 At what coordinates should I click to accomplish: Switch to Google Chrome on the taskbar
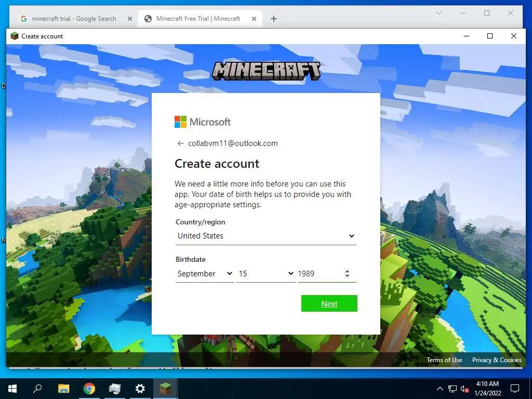coord(89,389)
